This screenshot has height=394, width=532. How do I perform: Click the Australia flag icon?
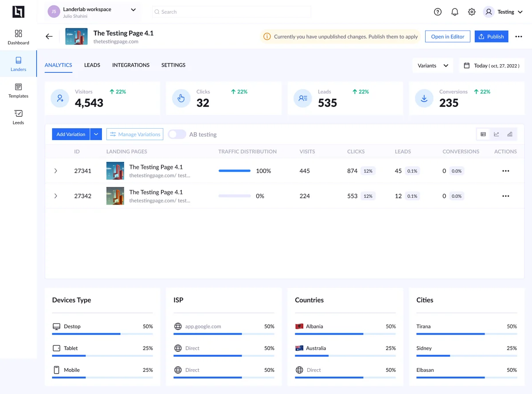[x=299, y=348]
